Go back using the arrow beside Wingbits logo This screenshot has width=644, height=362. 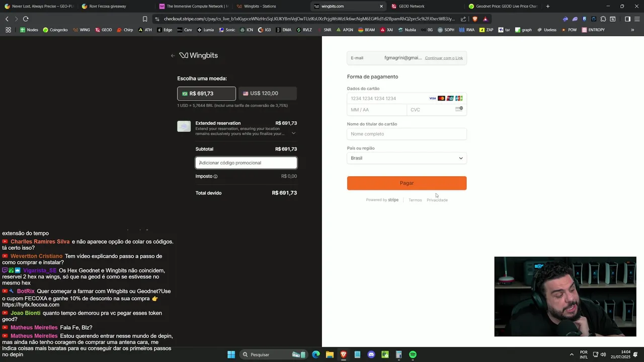pos(173,56)
